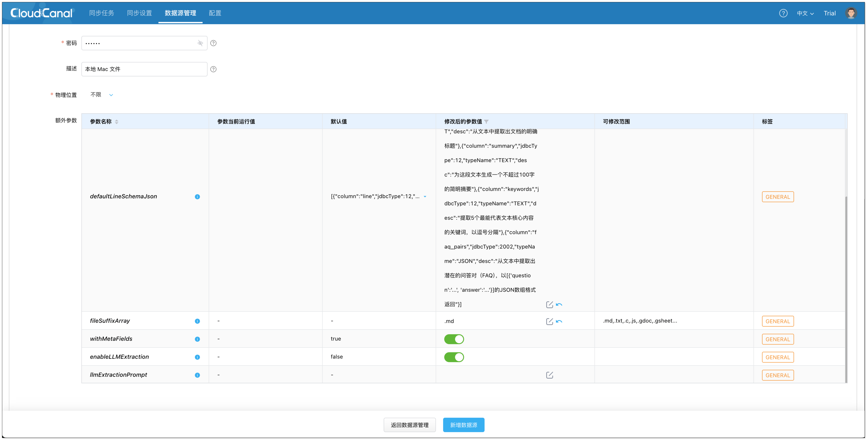This screenshot has width=868, height=441.
Task: Click undo icon for fileSuffixArray row
Action: tap(559, 321)
